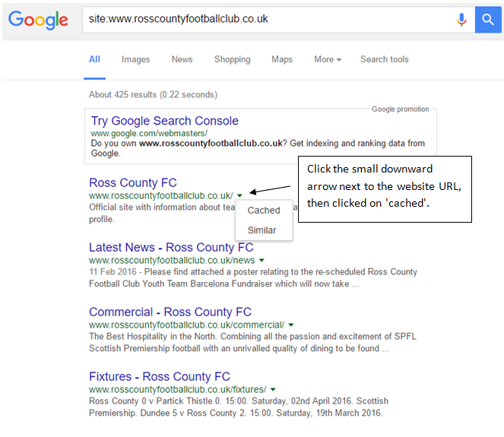This screenshot has height=437, width=504.
Task: Click the 'Do you own' promotion description
Action: click(x=258, y=148)
